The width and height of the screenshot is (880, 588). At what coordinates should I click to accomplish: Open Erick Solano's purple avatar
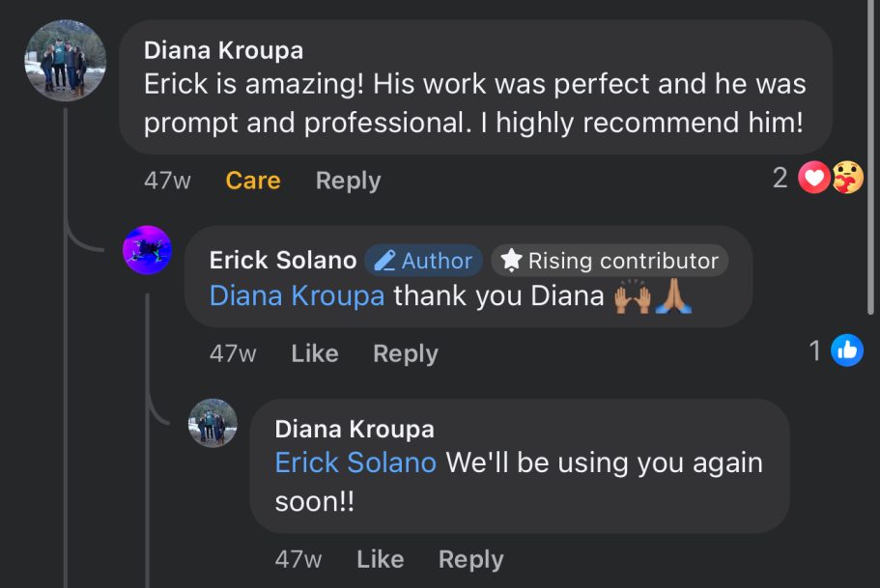147,250
